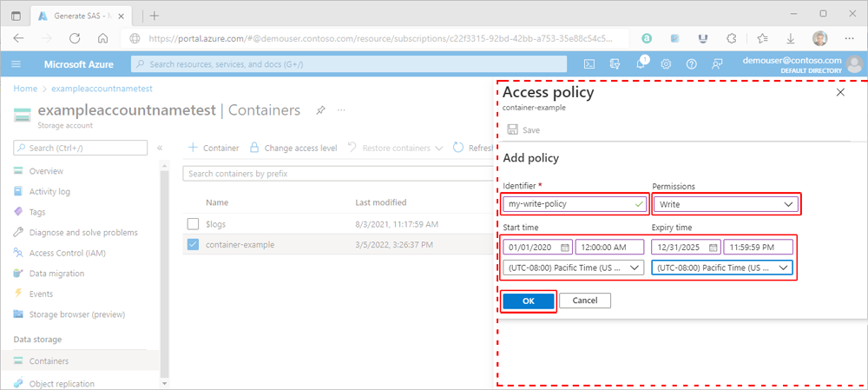Open the start date calendar picker
The width and height of the screenshot is (868, 390).
564,248
